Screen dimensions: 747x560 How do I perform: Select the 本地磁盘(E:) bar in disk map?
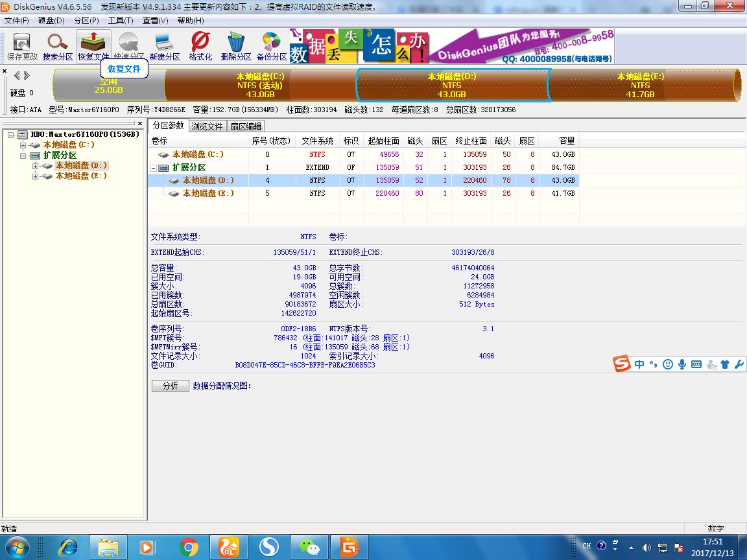coord(641,85)
